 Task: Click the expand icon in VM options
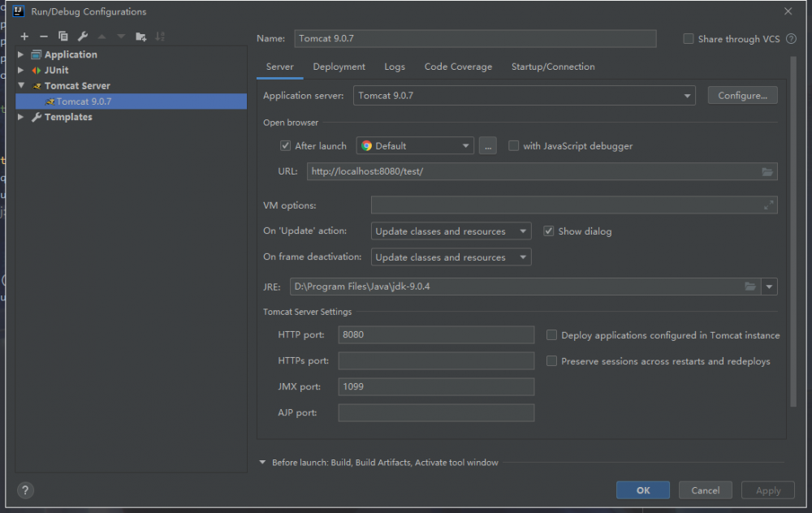point(768,205)
